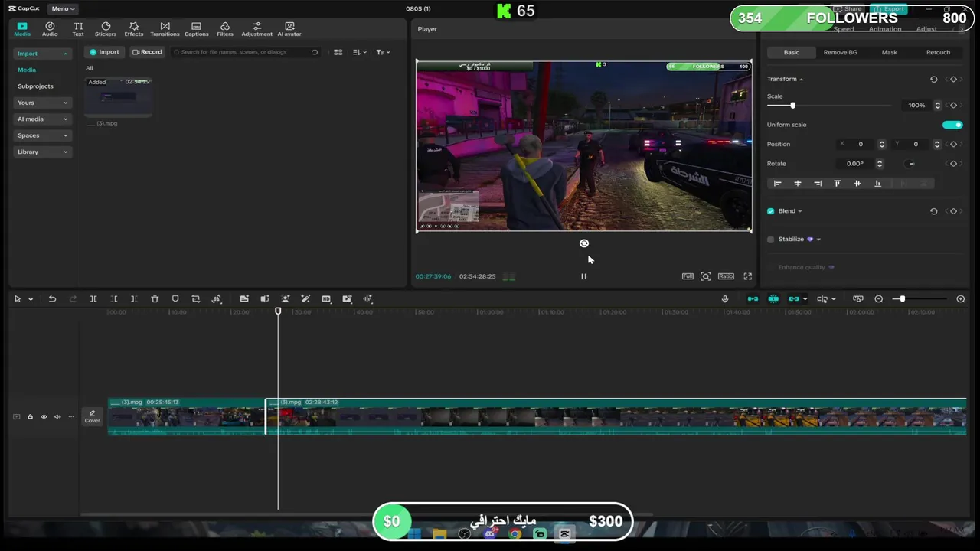Image resolution: width=980 pixels, height=551 pixels.
Task: Lock the main video track
Action: pyautogui.click(x=30, y=417)
